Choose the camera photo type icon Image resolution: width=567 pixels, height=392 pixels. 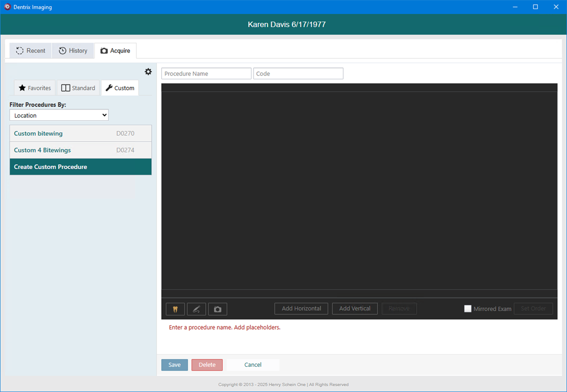click(217, 309)
